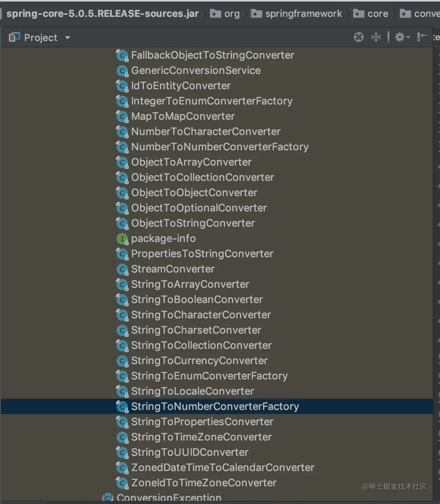Click the folder icon before org breadcrumb
This screenshot has height=504, width=440.
[216, 14]
